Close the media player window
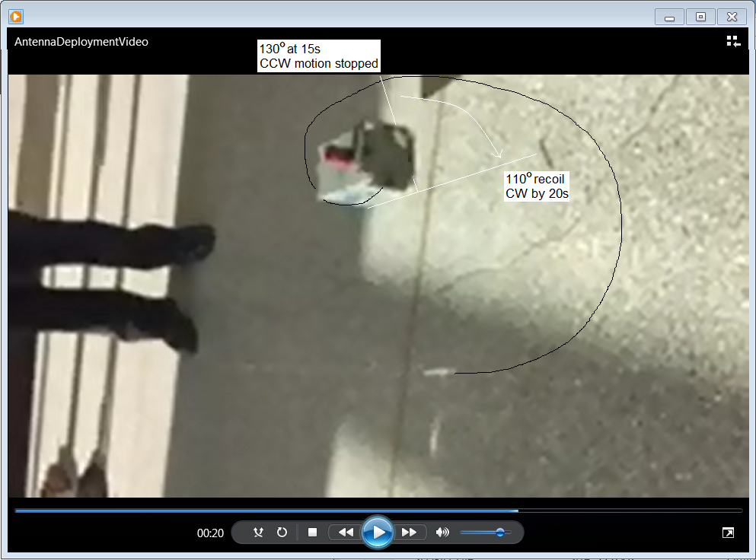756x560 pixels. [732, 17]
